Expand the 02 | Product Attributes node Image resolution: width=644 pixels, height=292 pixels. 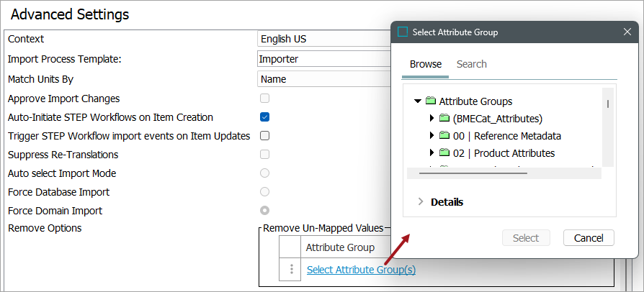431,153
